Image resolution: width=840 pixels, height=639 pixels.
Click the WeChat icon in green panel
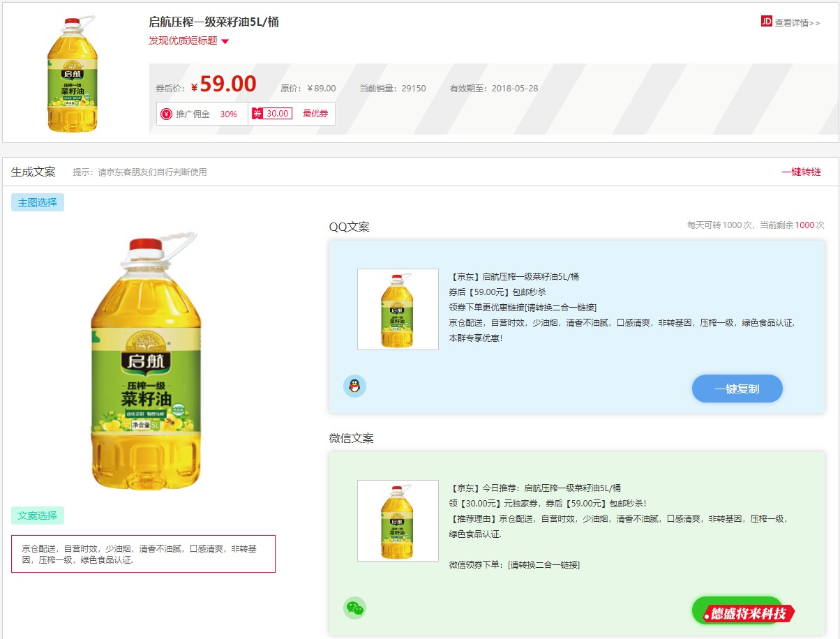(x=354, y=608)
